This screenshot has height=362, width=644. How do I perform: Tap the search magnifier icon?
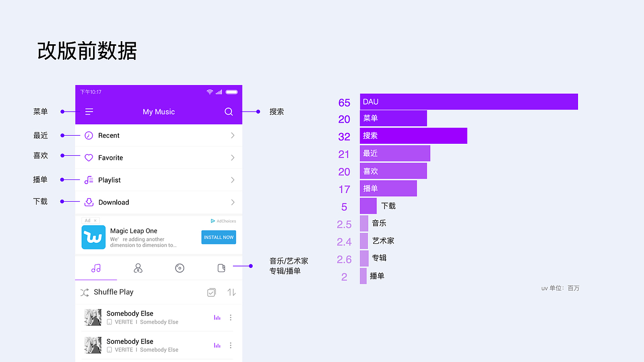pos(228,112)
